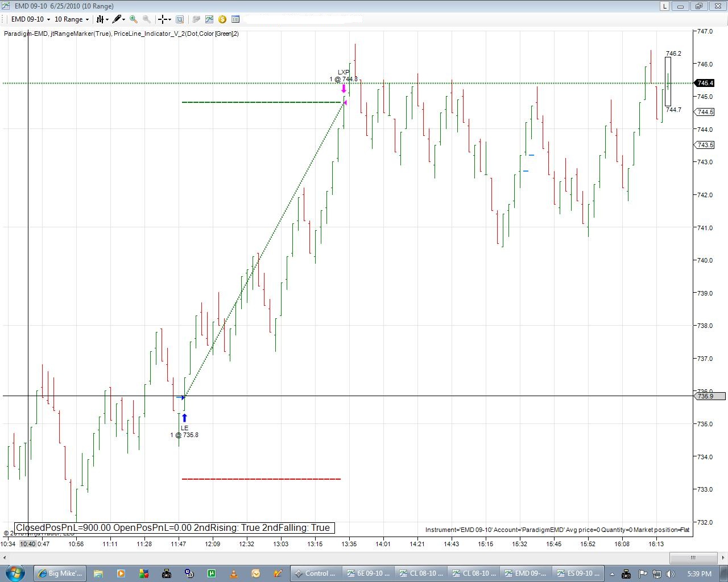Launch Windows Explorer from the taskbar
The height and width of the screenshot is (582, 728).
tap(98, 573)
